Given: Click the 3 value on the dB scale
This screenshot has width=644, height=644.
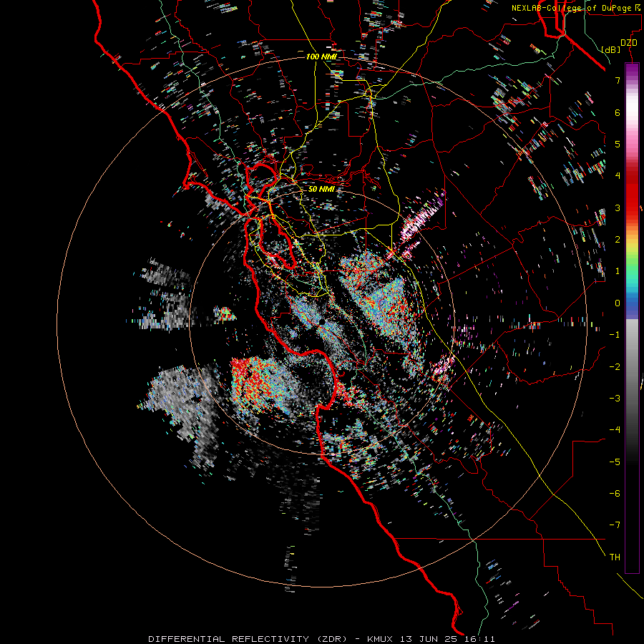Looking at the screenshot, I should (618, 208).
